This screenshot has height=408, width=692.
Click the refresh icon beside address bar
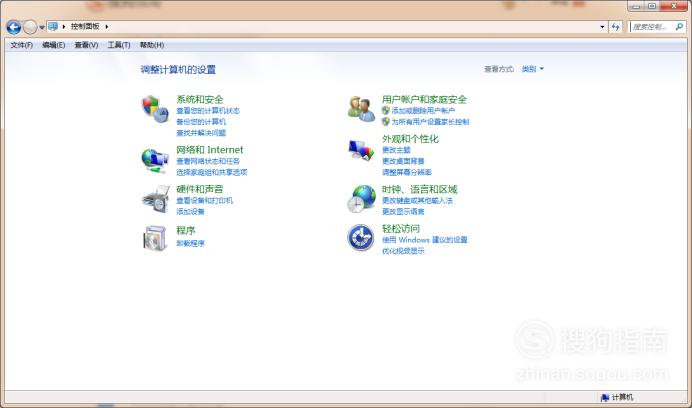pos(616,27)
